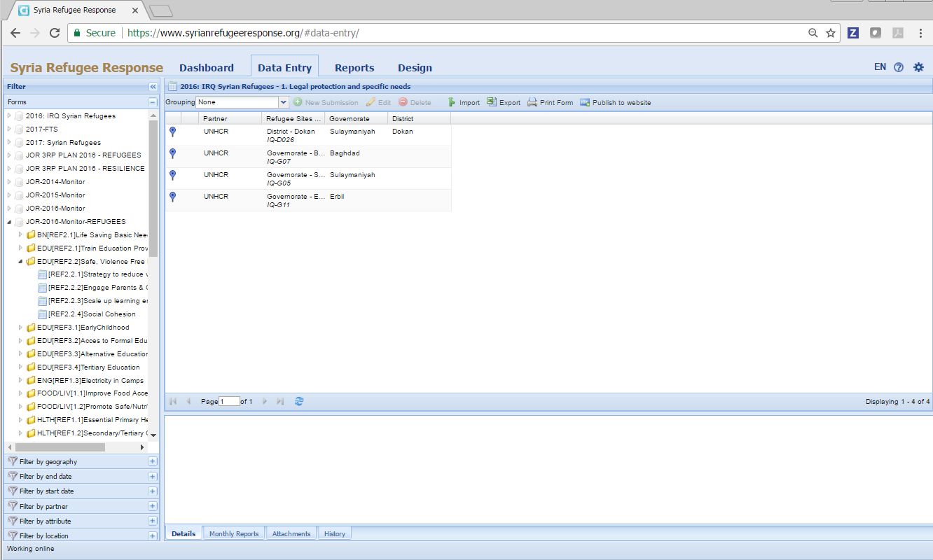Click the page number input field

(x=228, y=402)
